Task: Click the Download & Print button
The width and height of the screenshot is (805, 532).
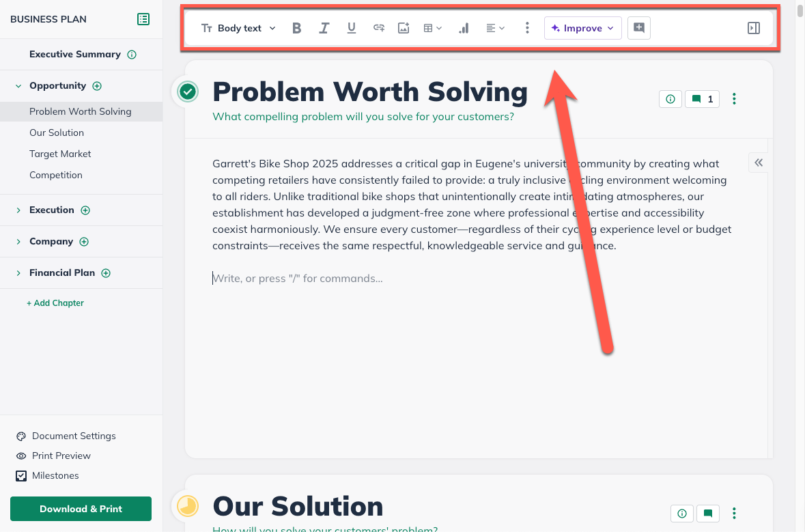Action: point(81,509)
